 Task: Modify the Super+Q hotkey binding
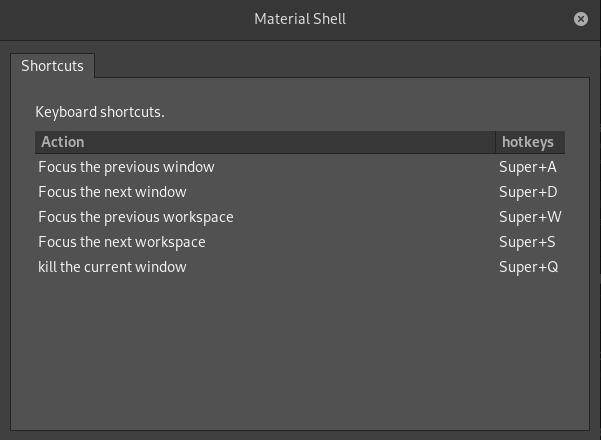pos(528,267)
